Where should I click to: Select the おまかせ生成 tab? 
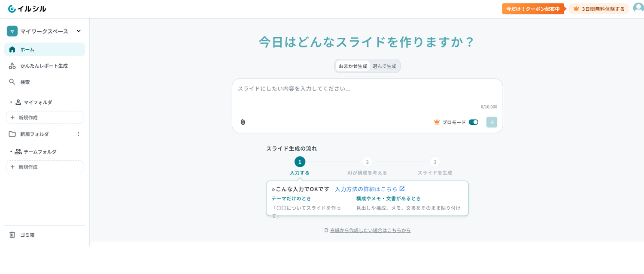click(353, 66)
